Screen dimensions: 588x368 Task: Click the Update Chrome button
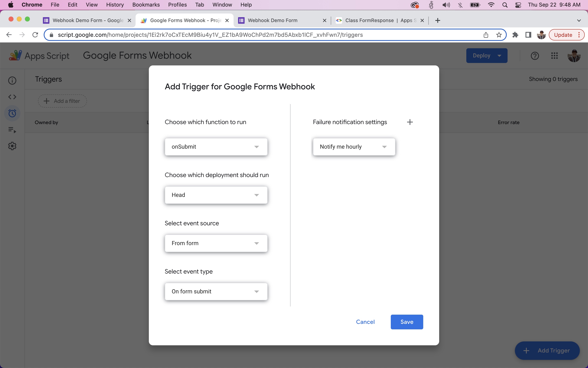click(x=563, y=35)
